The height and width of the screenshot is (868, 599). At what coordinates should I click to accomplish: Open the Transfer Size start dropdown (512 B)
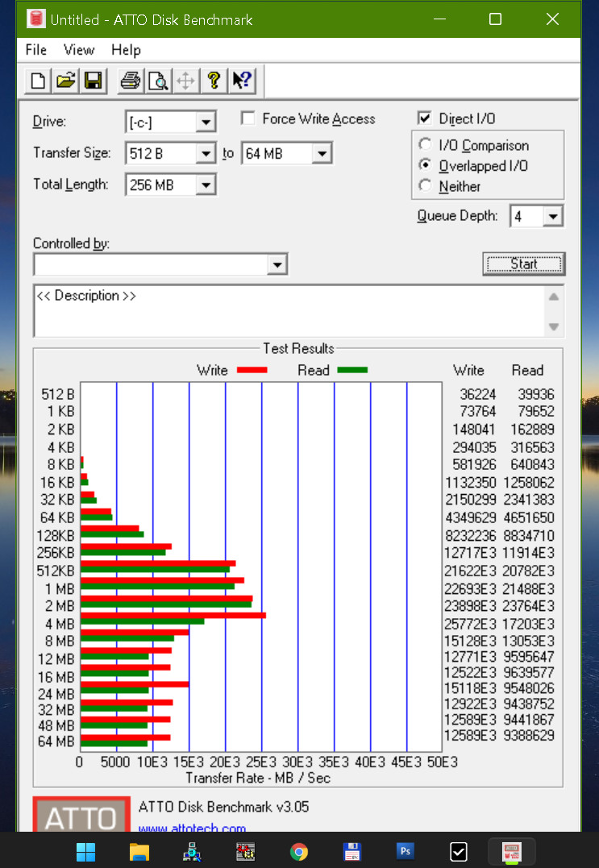click(x=206, y=153)
